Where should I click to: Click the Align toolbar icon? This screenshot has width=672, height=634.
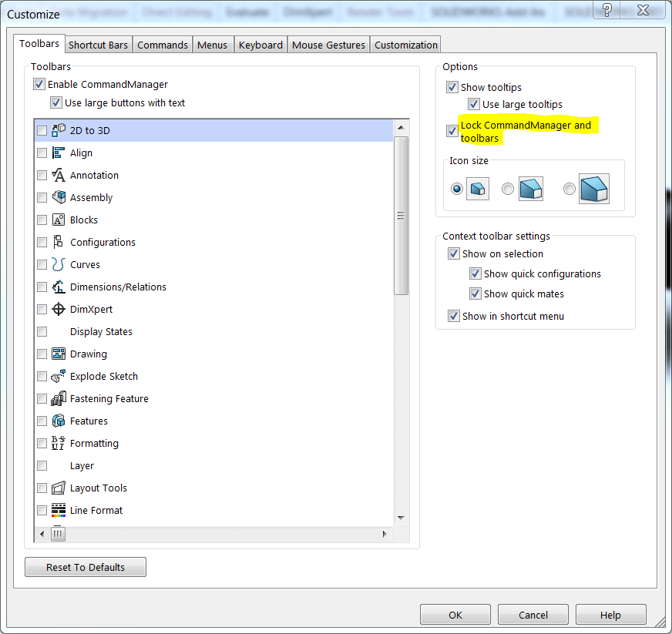[x=58, y=153]
